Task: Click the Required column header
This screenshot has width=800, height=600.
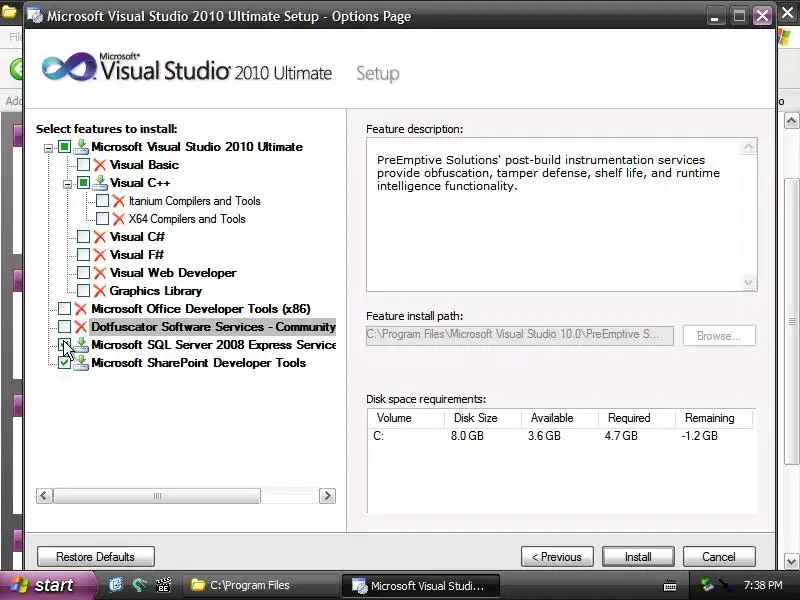Action: [x=637, y=418]
